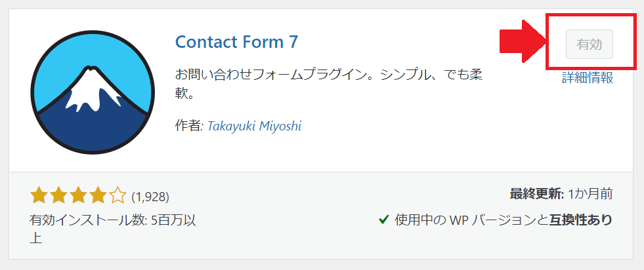Visit author Takayuki Miyoshi's page
This screenshot has height=270, width=644.
pos(254,126)
